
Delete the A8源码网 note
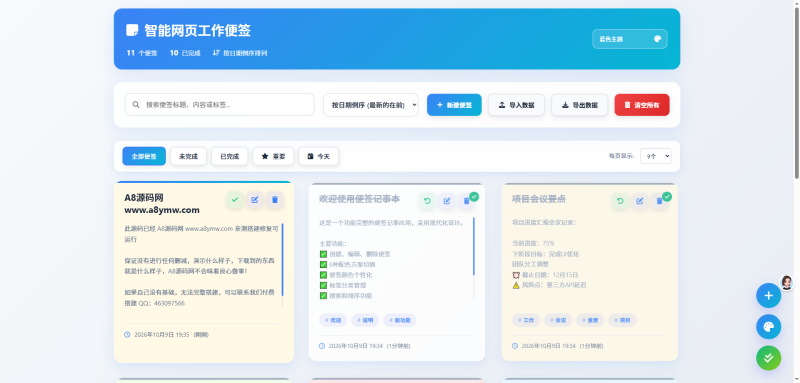point(274,200)
